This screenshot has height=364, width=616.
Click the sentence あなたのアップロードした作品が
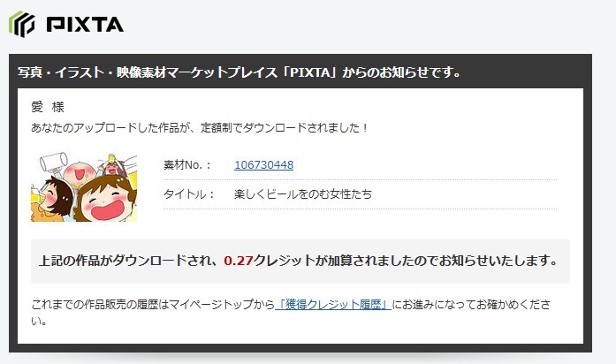[x=110, y=127]
